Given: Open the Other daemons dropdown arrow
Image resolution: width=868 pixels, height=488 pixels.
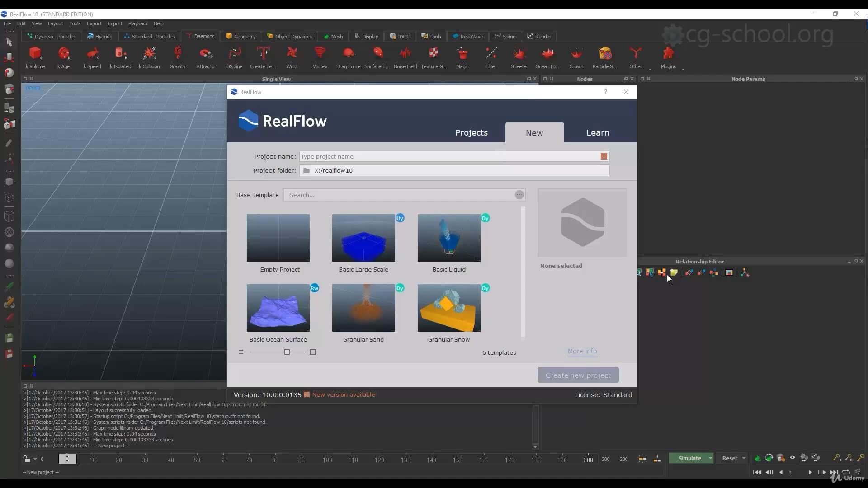Looking at the screenshot, I should click(x=650, y=69).
